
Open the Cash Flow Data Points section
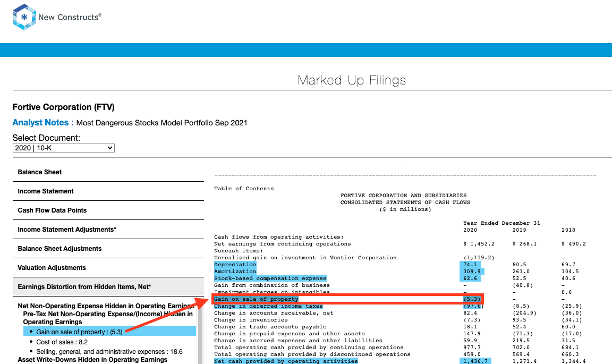108,210
